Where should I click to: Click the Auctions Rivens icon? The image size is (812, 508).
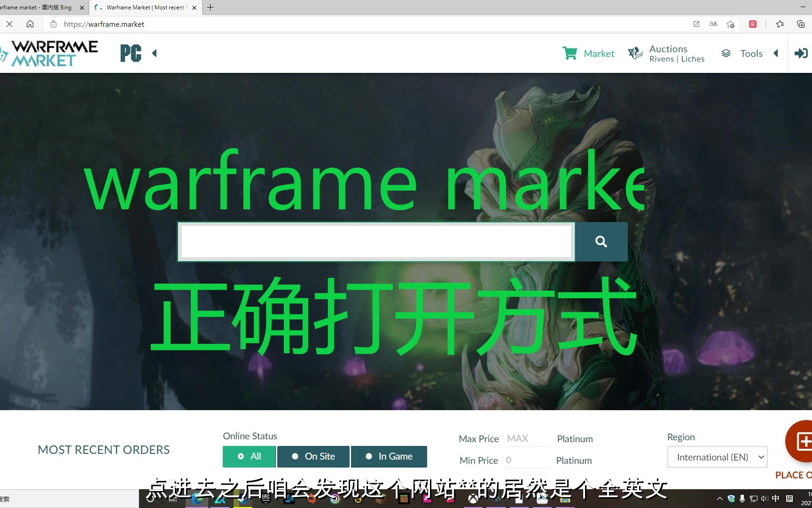[x=635, y=54]
